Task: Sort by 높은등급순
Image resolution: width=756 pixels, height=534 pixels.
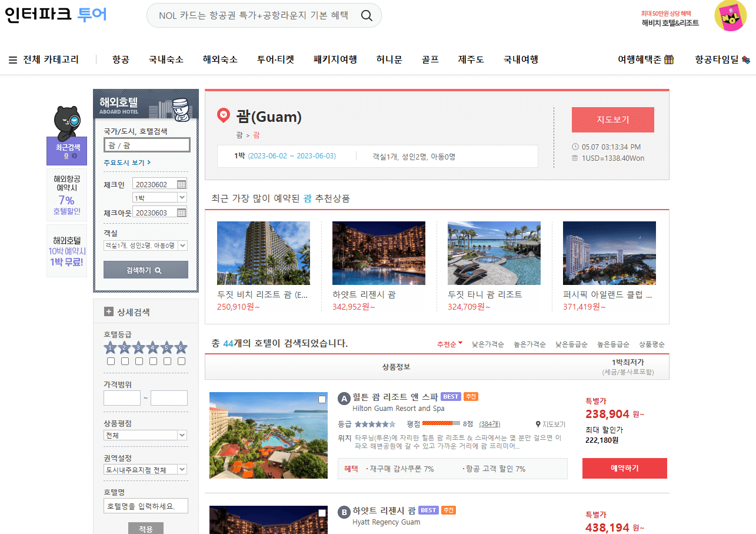Action: [613, 344]
